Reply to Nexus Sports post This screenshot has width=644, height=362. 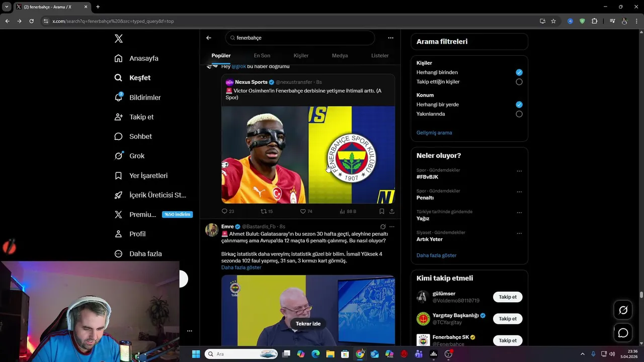[228, 211]
